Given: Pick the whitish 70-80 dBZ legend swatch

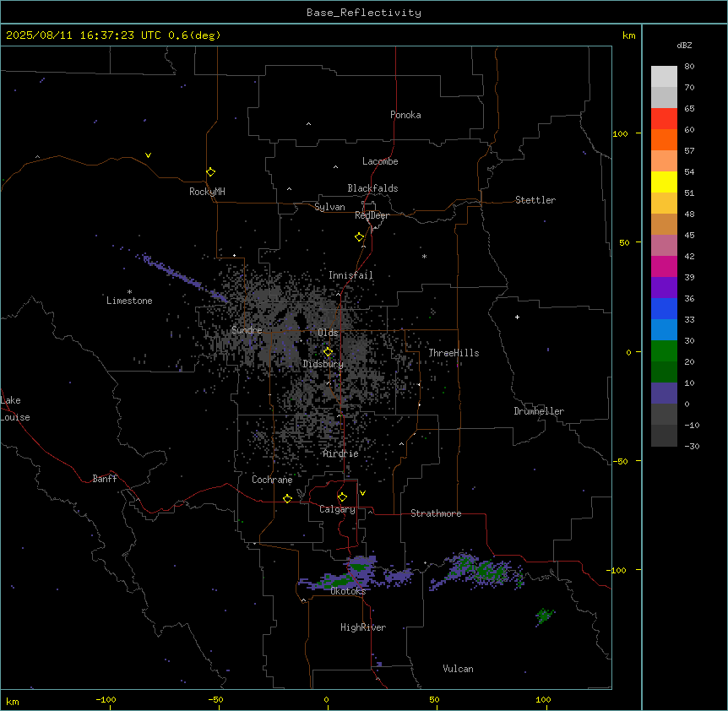Looking at the screenshot, I should tap(664, 76).
